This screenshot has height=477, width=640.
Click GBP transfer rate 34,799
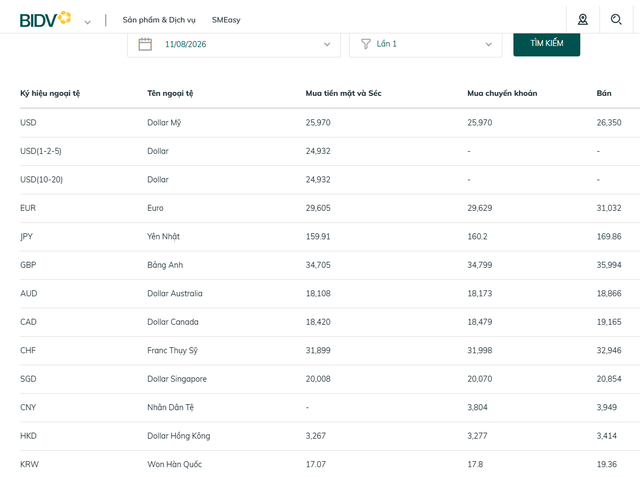point(480,265)
